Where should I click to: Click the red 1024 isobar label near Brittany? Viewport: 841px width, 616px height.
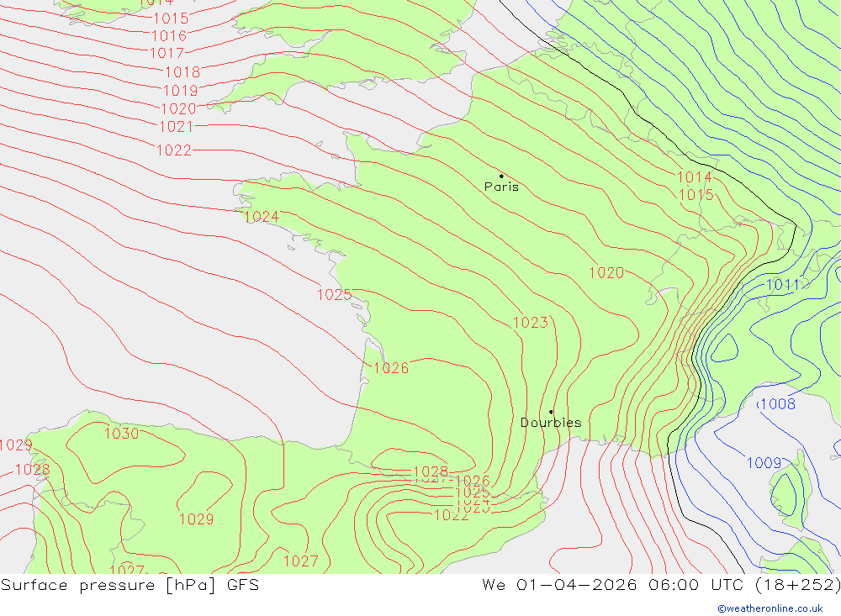point(262,217)
